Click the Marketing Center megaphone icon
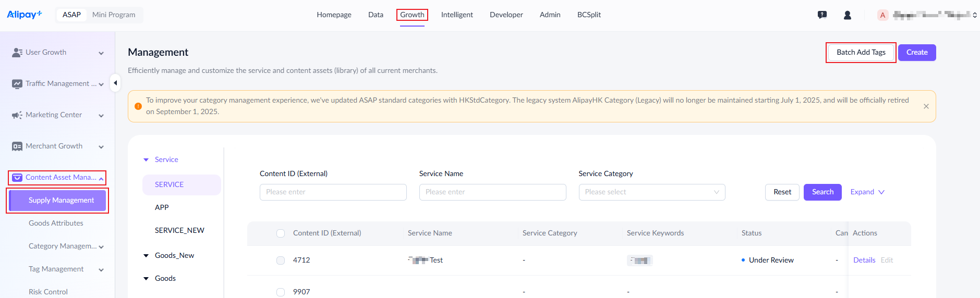 tap(17, 115)
